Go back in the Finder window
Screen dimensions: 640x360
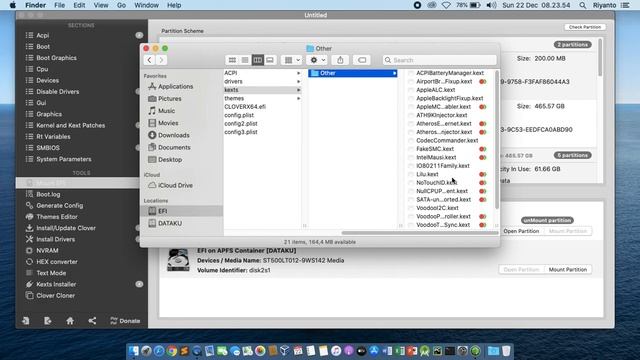tap(149, 60)
